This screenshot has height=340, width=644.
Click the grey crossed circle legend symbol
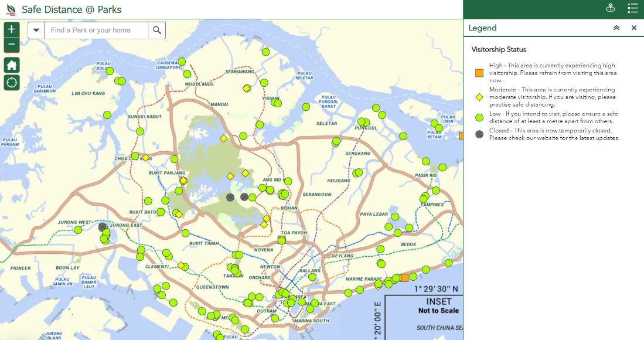(x=479, y=134)
